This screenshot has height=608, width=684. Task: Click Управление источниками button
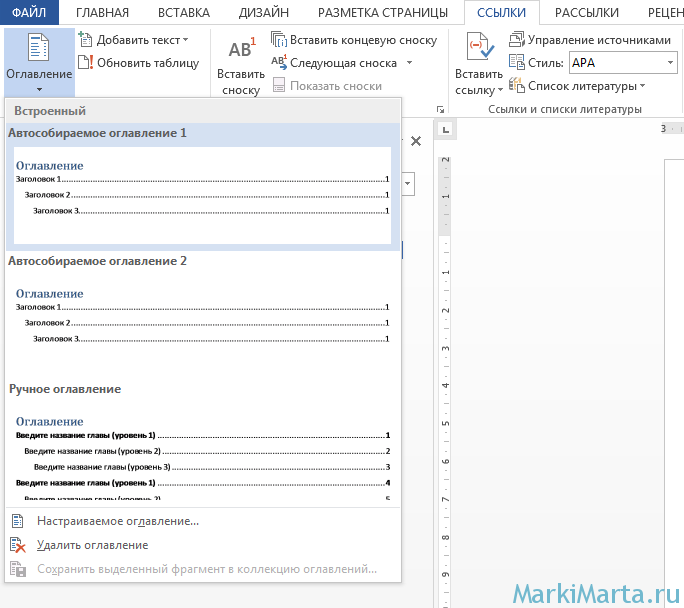[590, 40]
